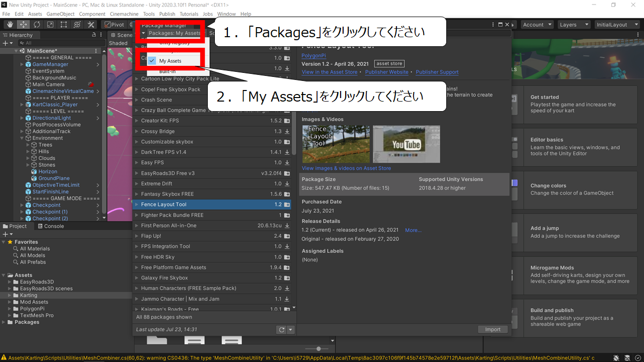Open the Hierarchy create plus dropdown
This screenshot has height=362, width=644.
point(8,43)
